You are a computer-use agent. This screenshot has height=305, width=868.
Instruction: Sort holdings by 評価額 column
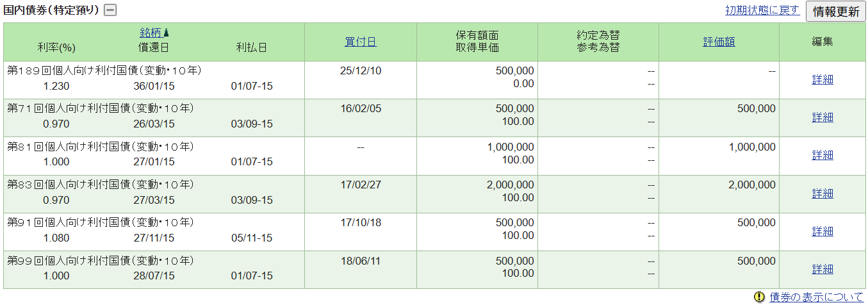click(x=719, y=42)
